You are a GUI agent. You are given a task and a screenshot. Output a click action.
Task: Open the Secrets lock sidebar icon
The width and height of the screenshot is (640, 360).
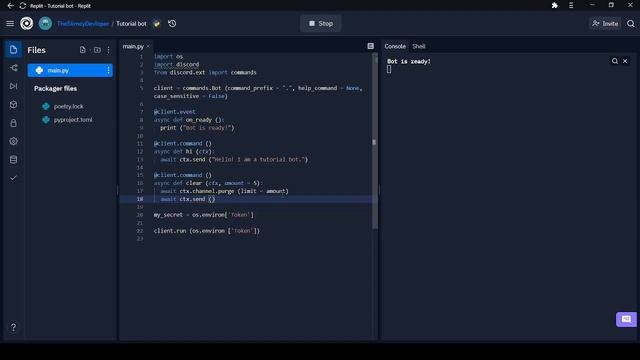[x=13, y=123]
